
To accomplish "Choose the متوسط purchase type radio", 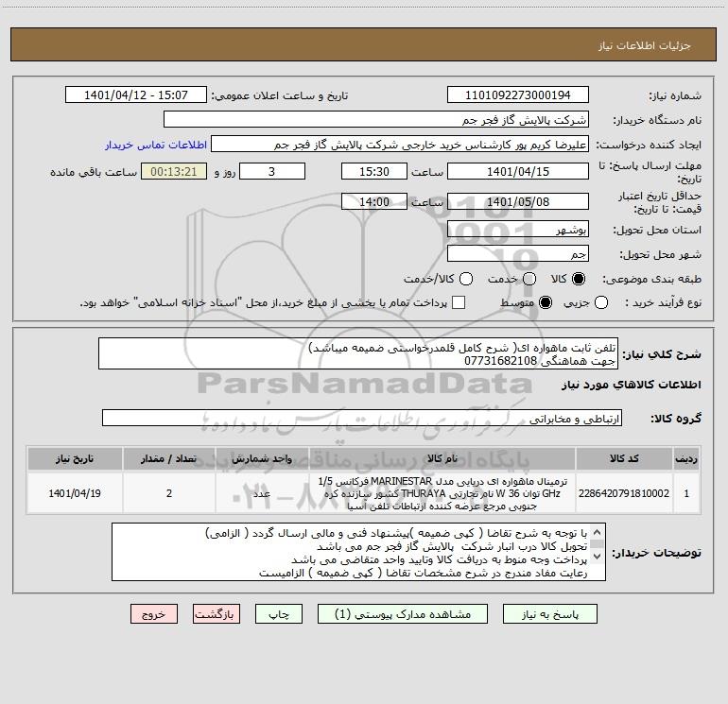I will coord(546,302).
